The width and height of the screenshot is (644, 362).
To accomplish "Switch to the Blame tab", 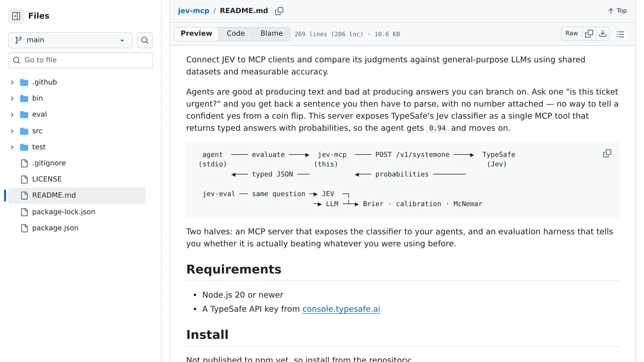I will [x=271, y=34].
